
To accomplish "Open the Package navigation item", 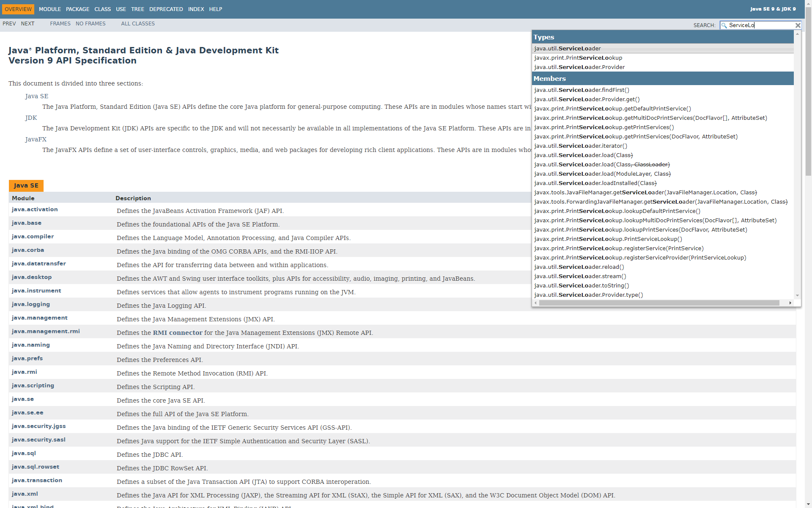I will (77, 9).
